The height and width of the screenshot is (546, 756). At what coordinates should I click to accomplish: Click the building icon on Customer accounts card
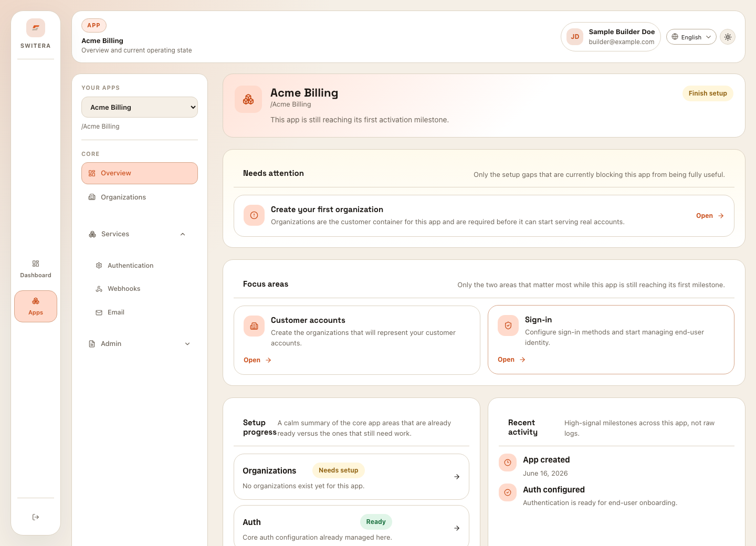(254, 326)
